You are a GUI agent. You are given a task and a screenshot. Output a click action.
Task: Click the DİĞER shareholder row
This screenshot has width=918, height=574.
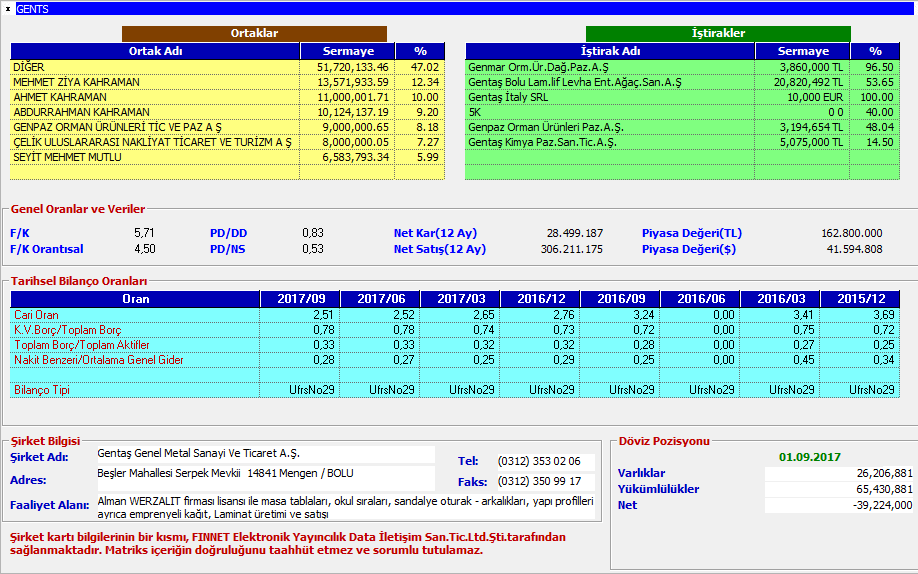[227, 67]
